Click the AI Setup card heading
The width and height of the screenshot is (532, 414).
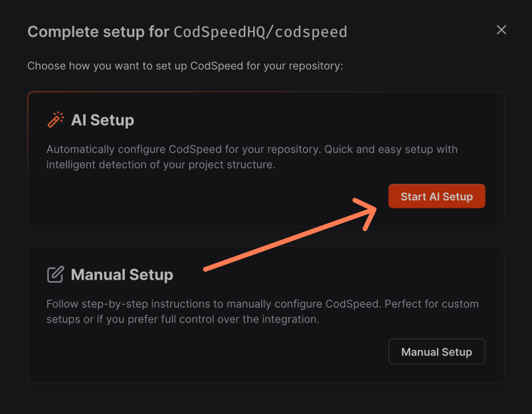[103, 120]
